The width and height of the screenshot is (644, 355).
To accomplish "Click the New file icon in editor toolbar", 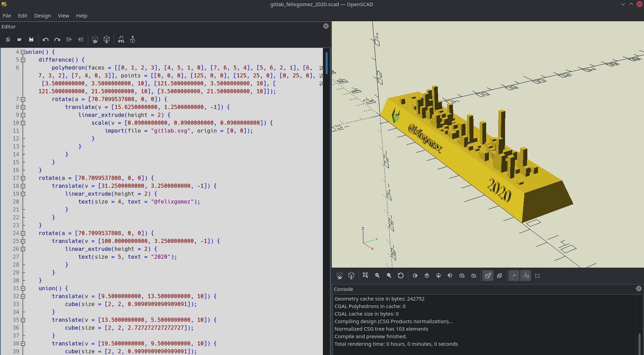I will tap(8, 39).
